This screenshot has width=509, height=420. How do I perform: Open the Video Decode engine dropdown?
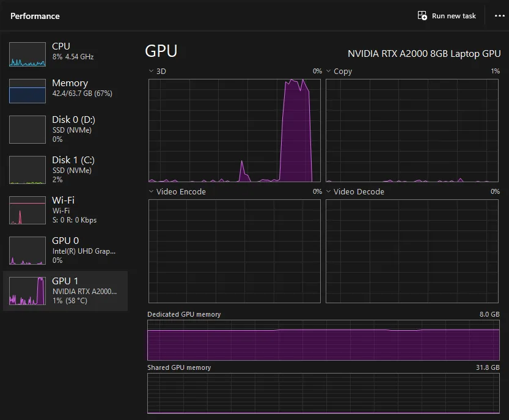click(x=329, y=191)
